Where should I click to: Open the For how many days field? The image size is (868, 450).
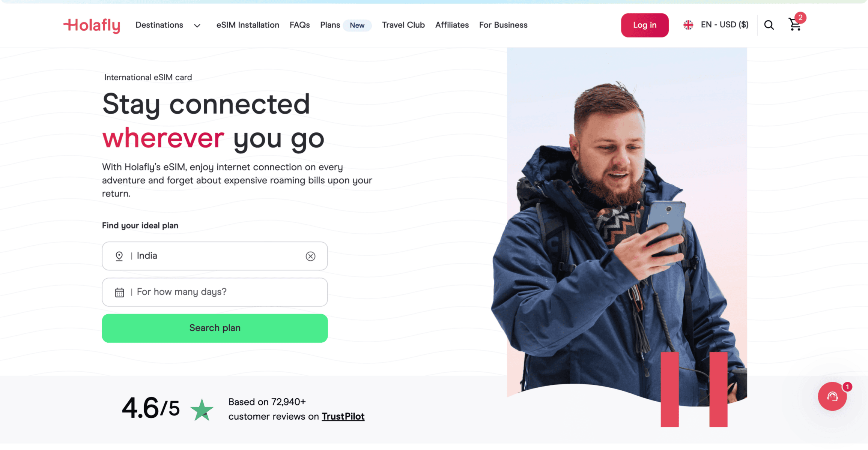(215, 292)
